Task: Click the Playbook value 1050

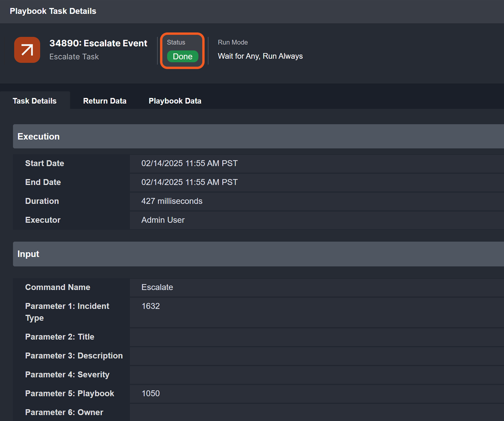Action: [151, 394]
